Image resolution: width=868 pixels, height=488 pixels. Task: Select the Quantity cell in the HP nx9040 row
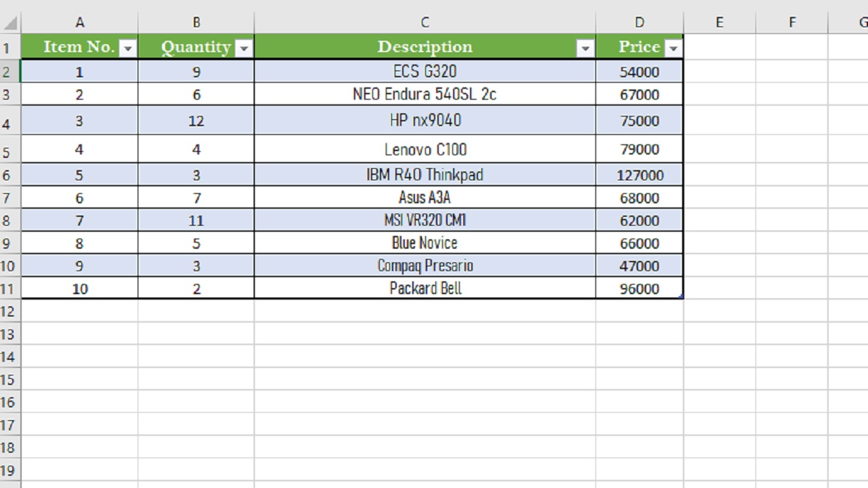point(196,121)
